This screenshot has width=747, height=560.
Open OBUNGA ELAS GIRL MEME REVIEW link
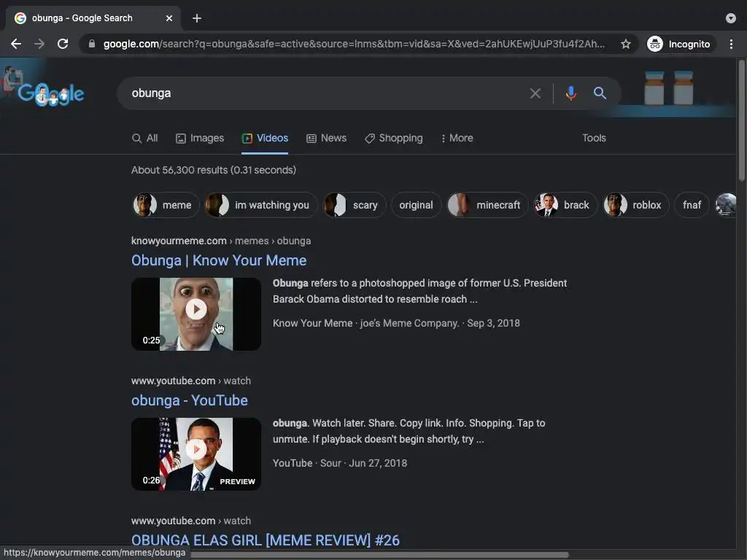click(x=266, y=540)
